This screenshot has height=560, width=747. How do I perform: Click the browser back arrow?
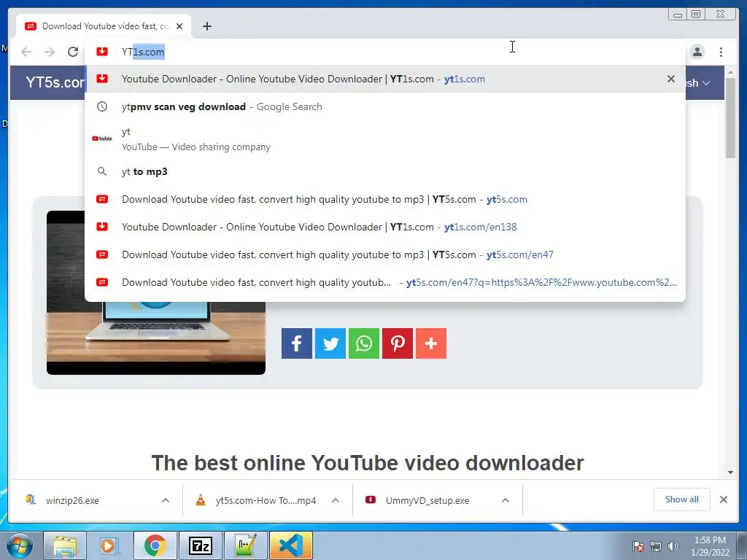[x=26, y=52]
